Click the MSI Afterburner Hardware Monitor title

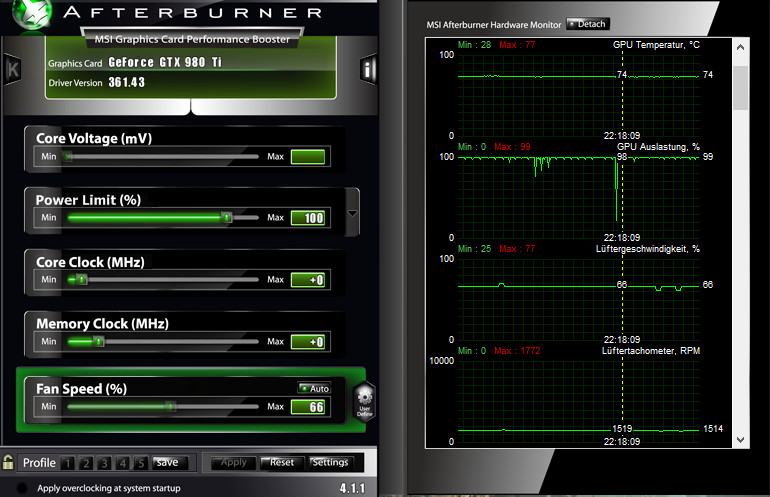494,25
